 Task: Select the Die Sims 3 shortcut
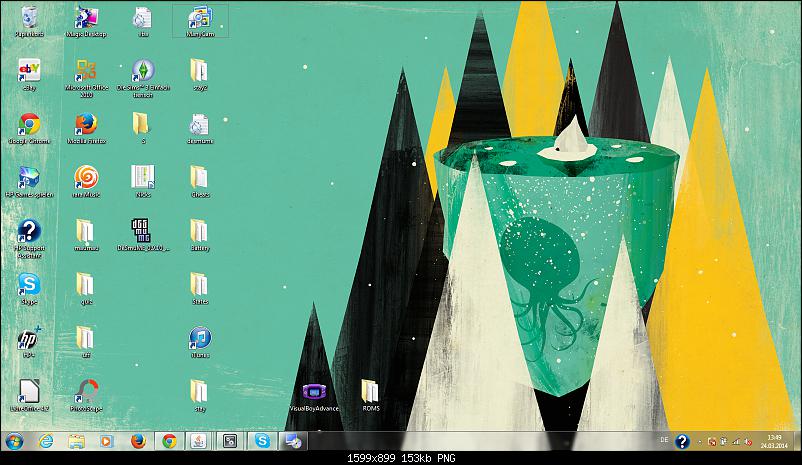pos(143,78)
